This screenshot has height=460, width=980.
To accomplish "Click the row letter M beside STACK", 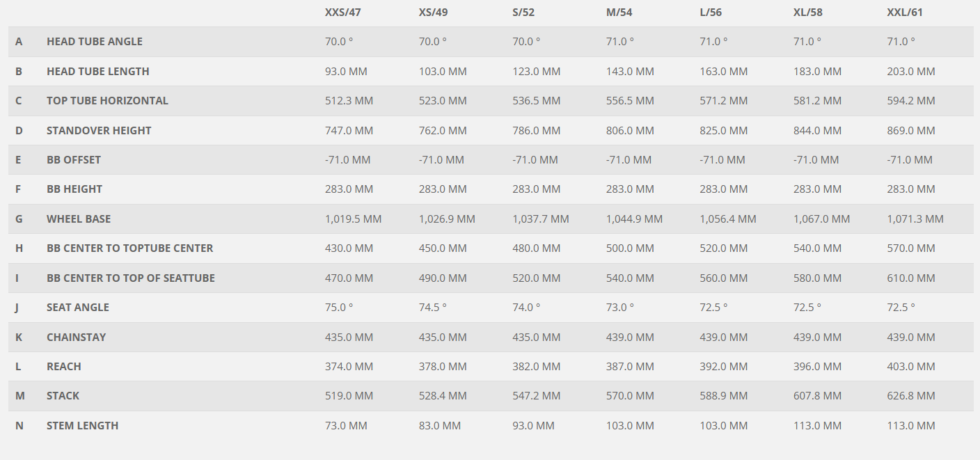I will [x=19, y=396].
